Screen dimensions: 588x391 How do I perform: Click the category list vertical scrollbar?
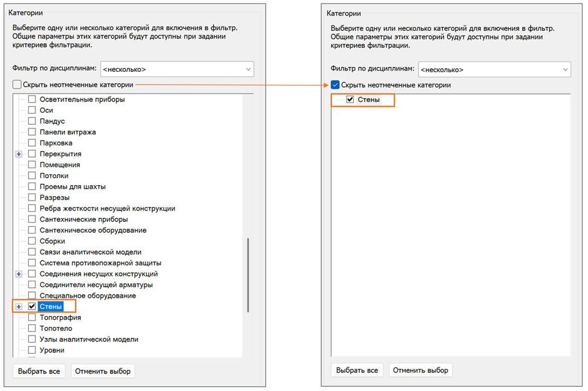click(x=248, y=275)
